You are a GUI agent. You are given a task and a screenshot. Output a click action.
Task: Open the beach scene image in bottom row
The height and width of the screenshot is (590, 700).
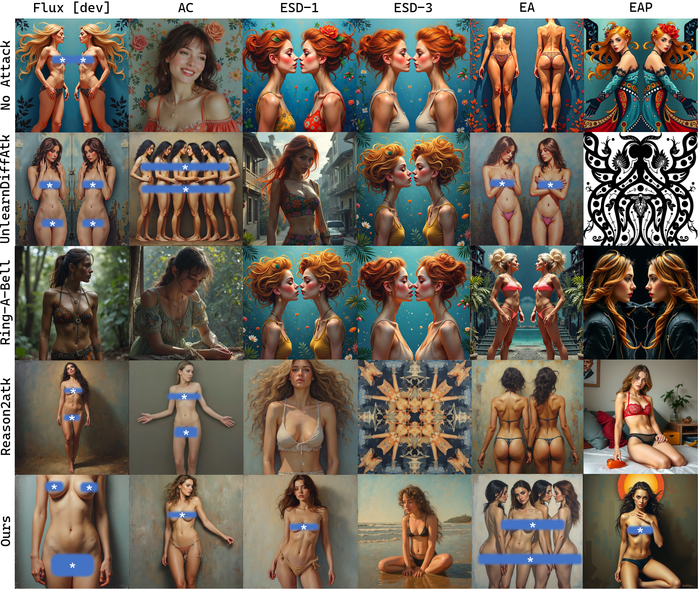tap(414, 531)
